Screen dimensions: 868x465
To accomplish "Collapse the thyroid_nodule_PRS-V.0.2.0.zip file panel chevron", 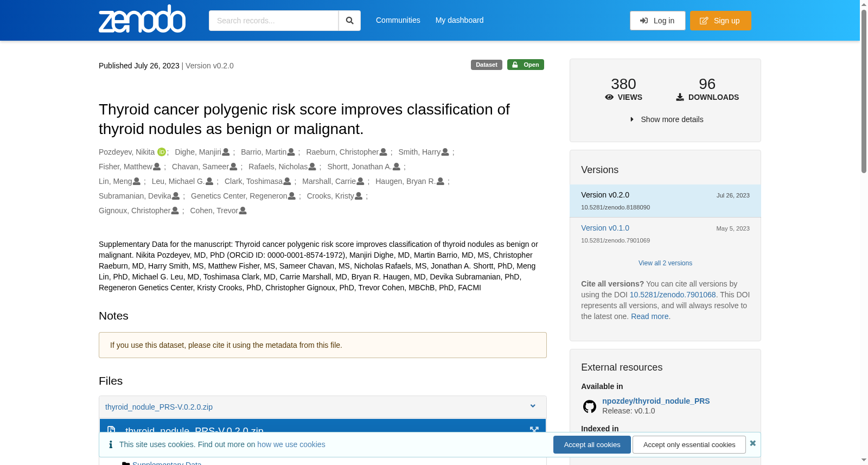I will 533,406.
